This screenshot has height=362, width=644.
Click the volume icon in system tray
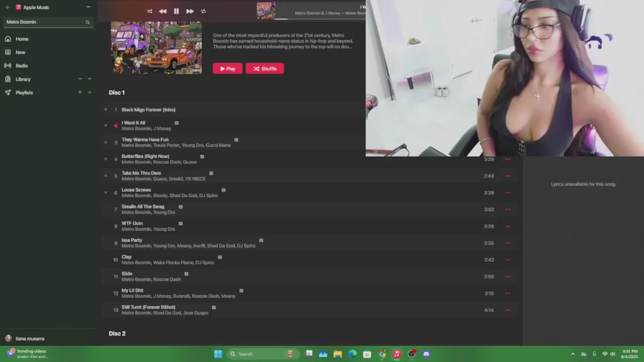(x=612, y=354)
